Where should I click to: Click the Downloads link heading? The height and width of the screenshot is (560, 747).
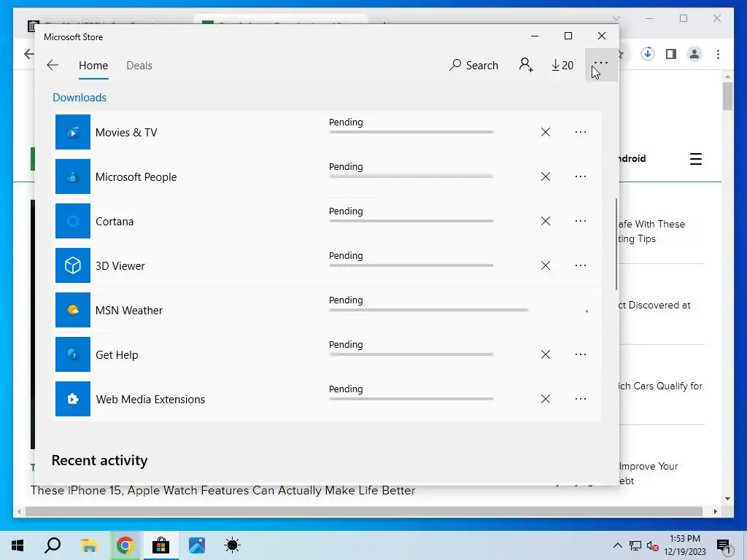80,98
